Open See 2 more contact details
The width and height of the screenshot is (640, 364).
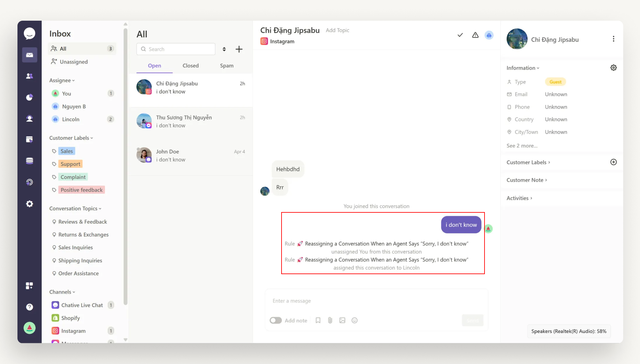522,145
